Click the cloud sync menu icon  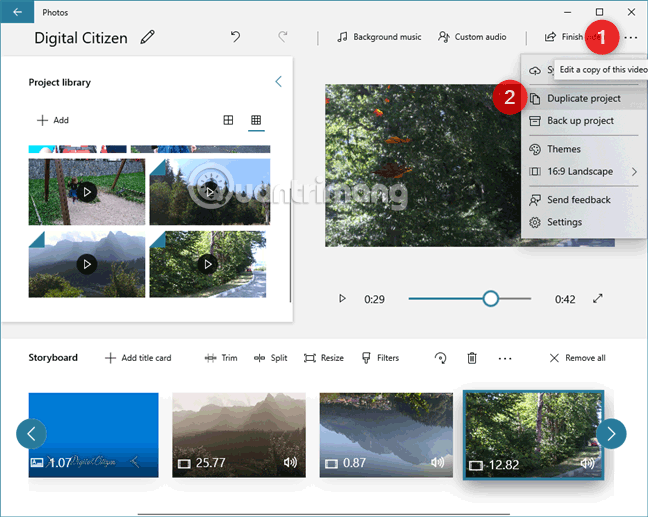coord(535,70)
